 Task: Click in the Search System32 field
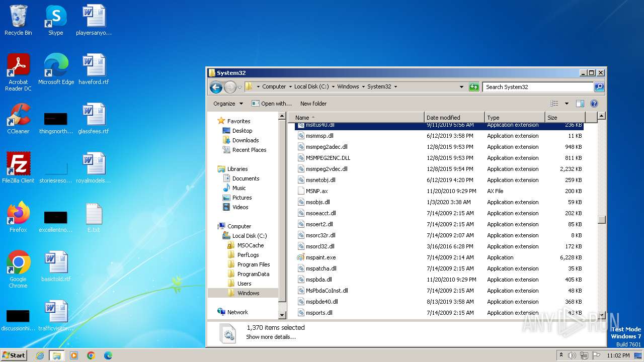click(x=537, y=87)
